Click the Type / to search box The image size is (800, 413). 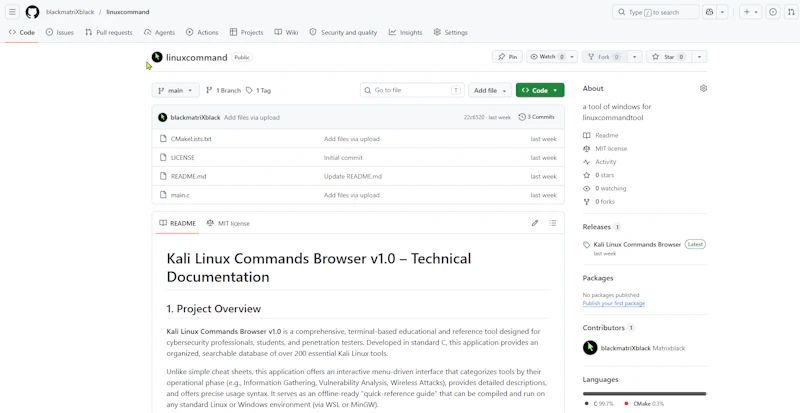click(656, 12)
